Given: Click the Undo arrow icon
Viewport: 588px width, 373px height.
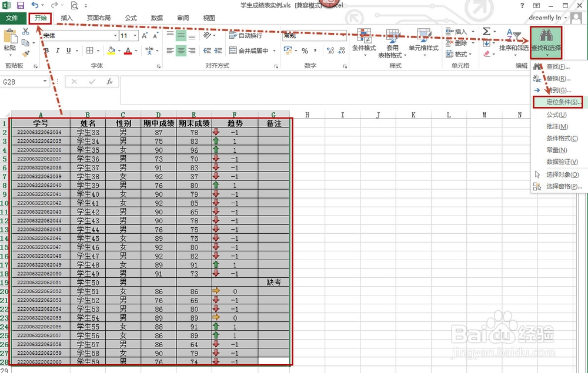Looking at the screenshot, I should [35, 5].
